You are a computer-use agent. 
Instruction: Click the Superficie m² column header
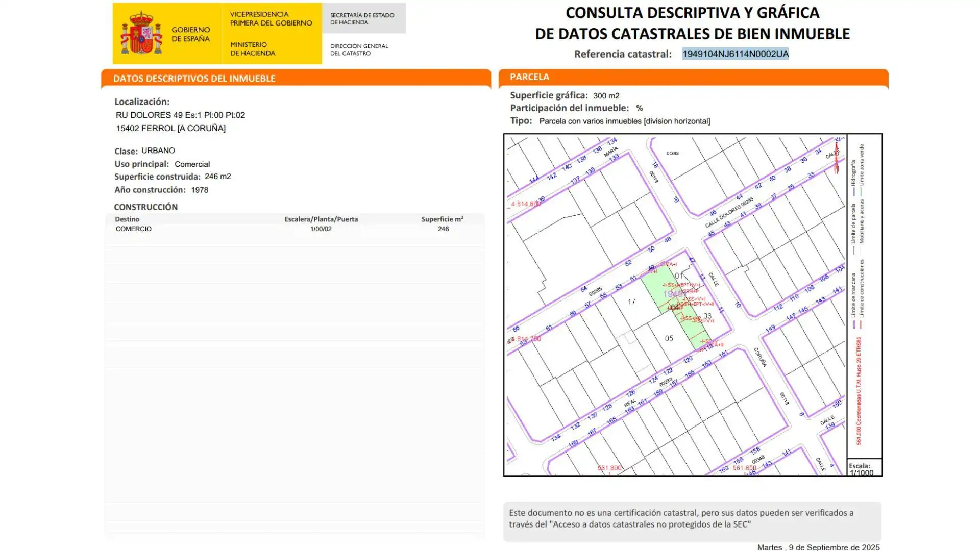click(442, 219)
